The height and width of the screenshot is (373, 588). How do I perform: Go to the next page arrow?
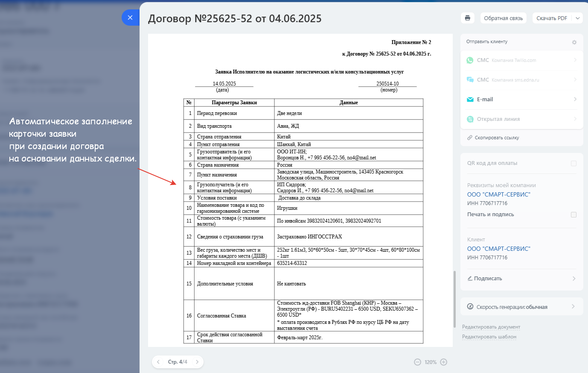(x=197, y=362)
